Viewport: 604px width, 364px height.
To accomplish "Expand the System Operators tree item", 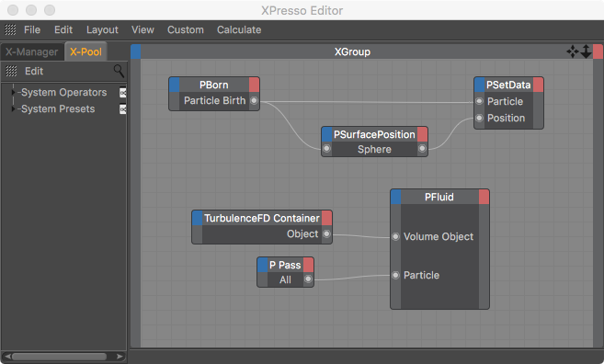I will tap(13, 93).
